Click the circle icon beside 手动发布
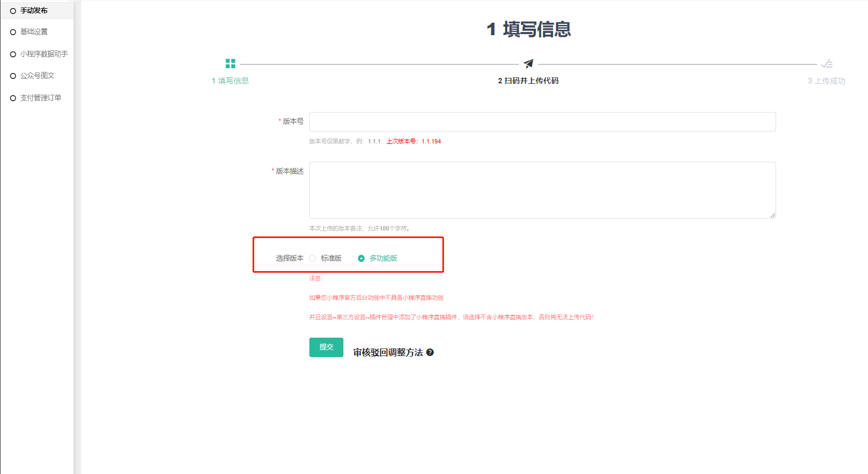 click(x=13, y=11)
